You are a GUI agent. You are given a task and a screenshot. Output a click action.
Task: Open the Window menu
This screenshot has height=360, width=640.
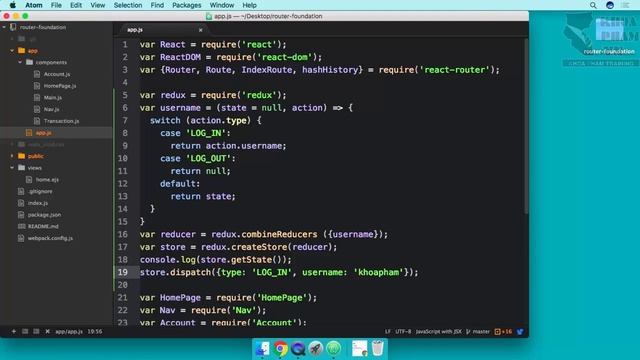[222, 5]
